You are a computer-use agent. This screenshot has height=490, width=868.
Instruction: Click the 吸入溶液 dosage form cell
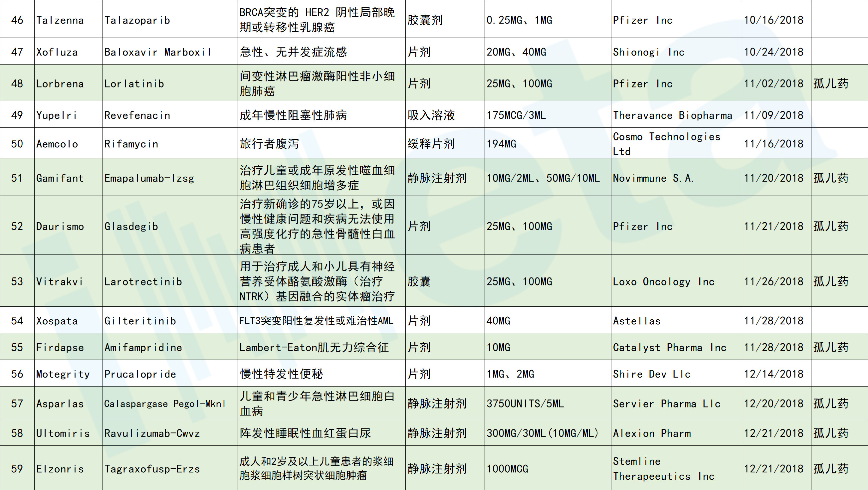[x=445, y=114]
